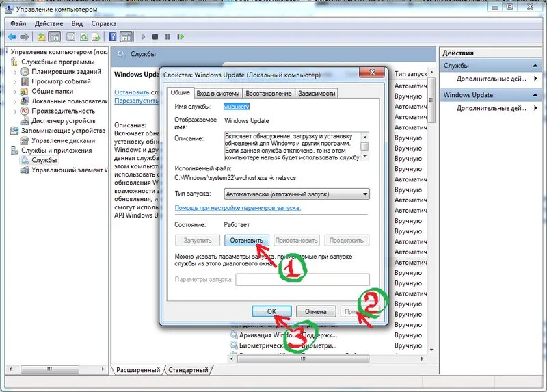
Task: Close the Свойства Windows Update dialog
Action: point(372,73)
